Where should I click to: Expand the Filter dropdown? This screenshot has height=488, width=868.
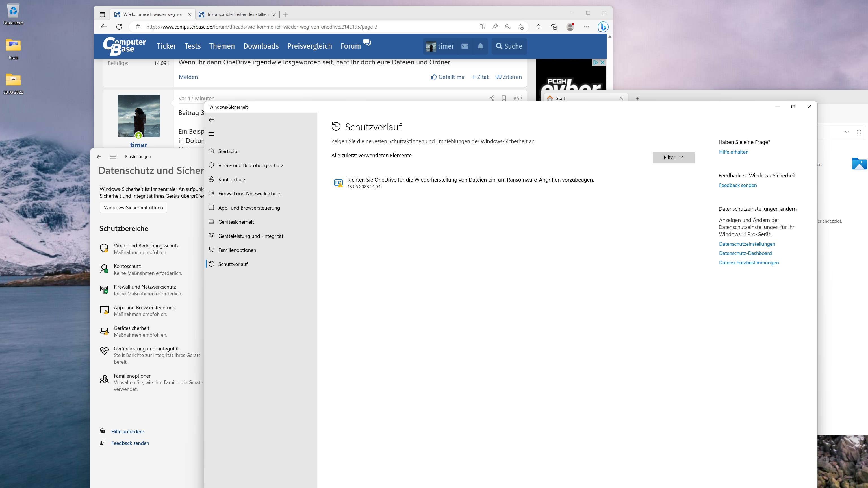[x=673, y=157]
